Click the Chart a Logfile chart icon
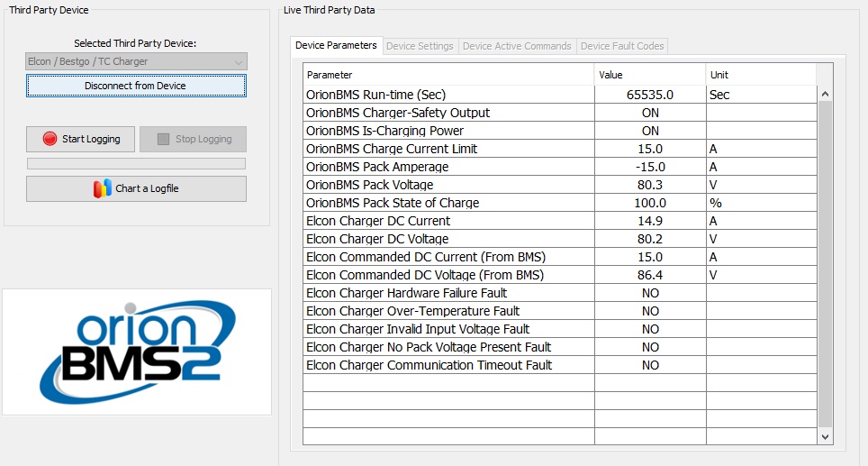The width and height of the screenshot is (868, 466). 103,188
